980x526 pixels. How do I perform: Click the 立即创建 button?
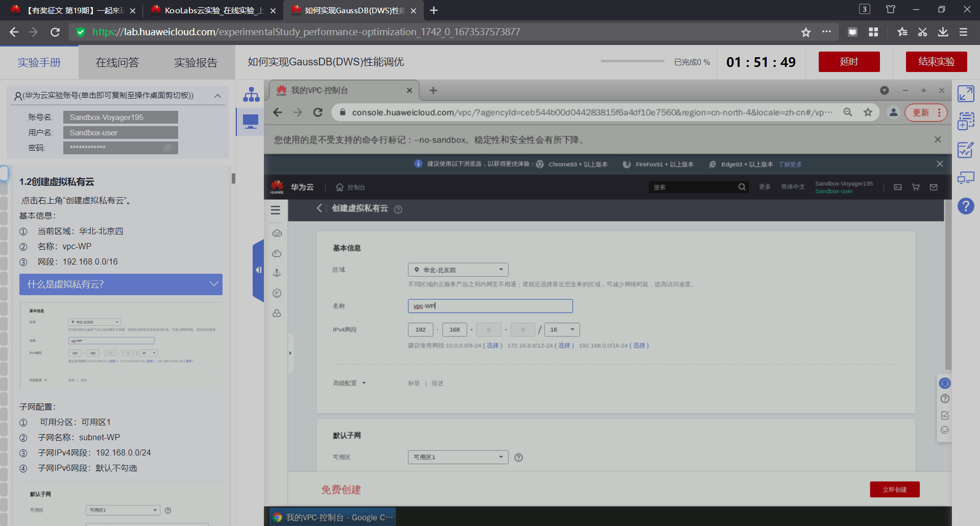pyautogui.click(x=895, y=489)
